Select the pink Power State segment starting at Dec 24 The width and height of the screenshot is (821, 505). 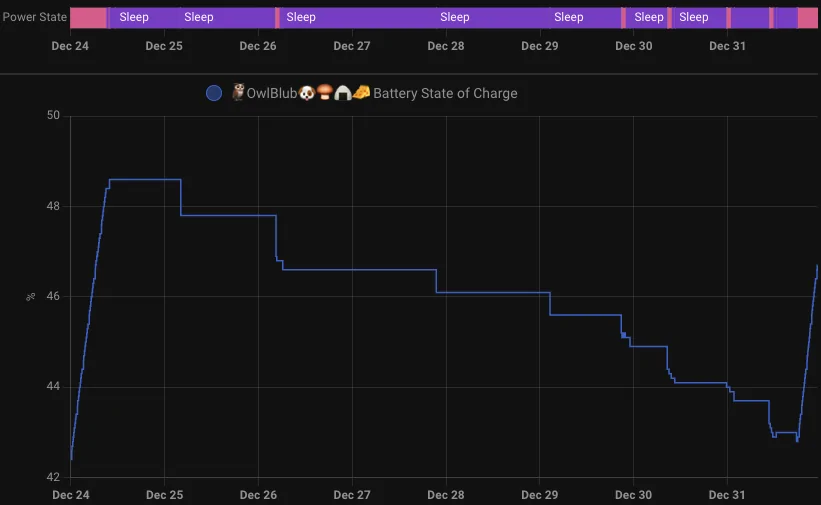(x=88, y=18)
